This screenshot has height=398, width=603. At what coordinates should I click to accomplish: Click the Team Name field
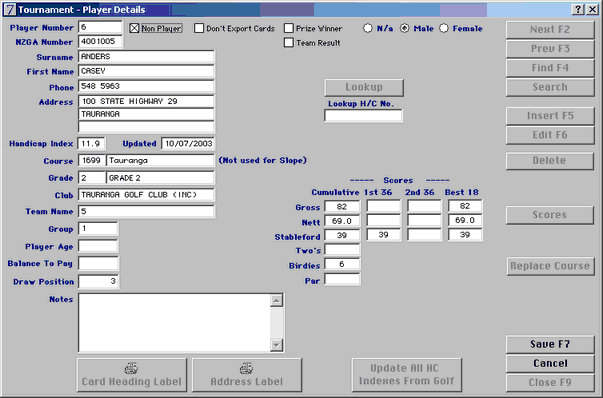[x=147, y=211]
